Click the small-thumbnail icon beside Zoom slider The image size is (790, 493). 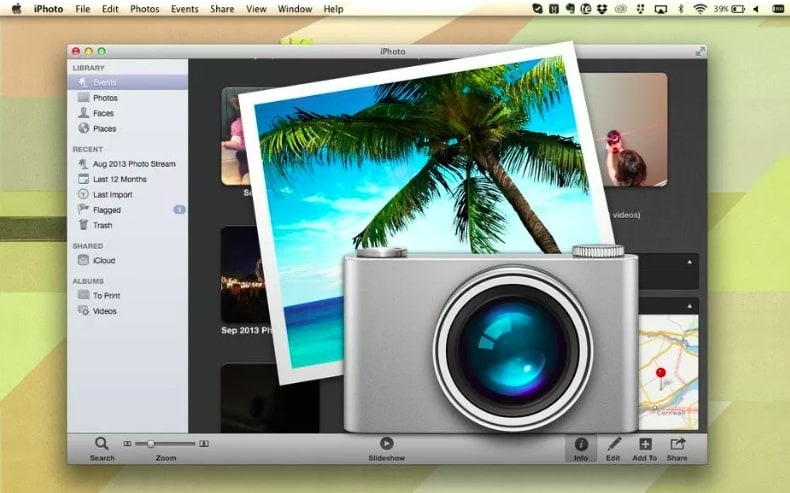click(127, 444)
